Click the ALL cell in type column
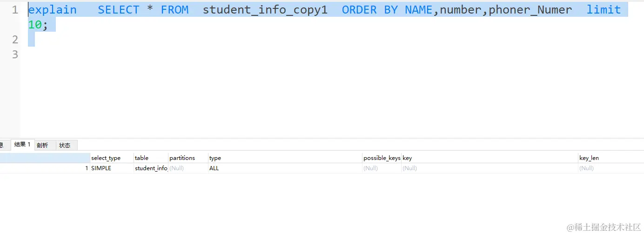The width and height of the screenshot is (644, 235). [285, 168]
